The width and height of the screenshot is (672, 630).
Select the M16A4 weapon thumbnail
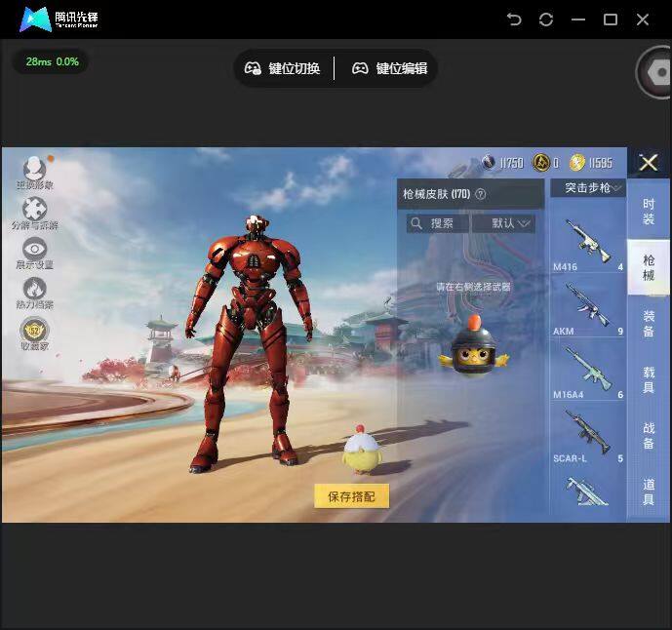tap(587, 370)
